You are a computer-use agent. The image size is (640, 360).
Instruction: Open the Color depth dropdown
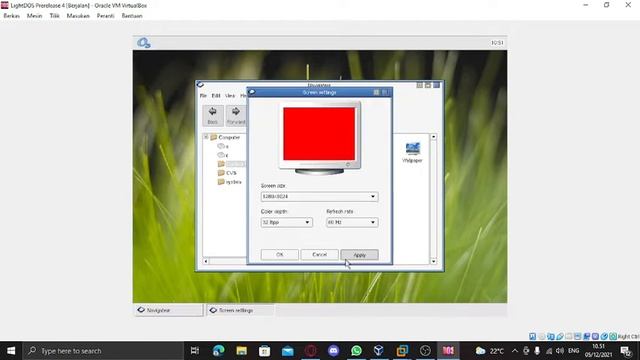(287, 222)
